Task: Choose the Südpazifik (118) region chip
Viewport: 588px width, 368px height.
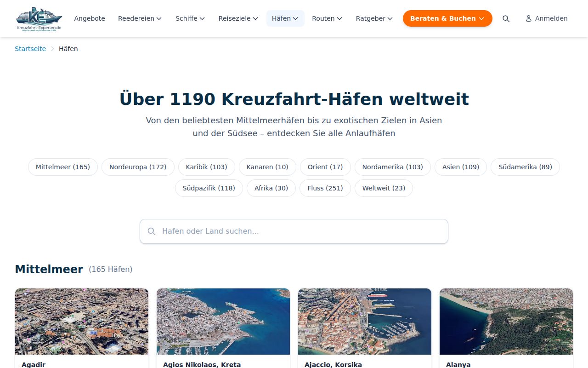Action: (x=209, y=188)
